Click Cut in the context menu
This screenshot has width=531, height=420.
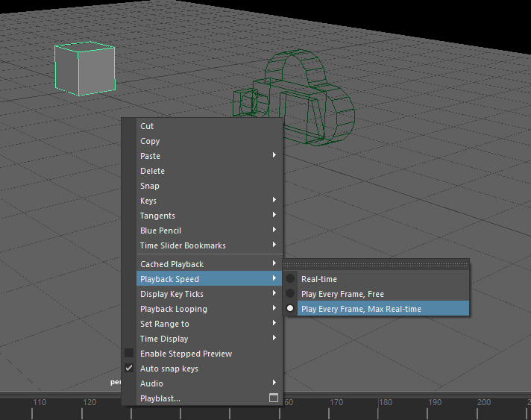[x=147, y=126]
